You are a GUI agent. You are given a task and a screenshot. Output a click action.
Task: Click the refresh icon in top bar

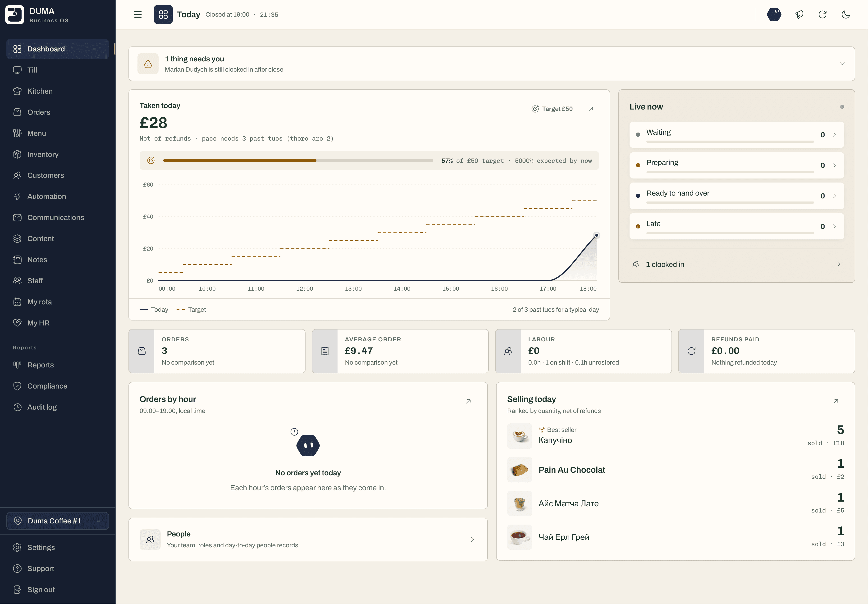click(823, 14)
